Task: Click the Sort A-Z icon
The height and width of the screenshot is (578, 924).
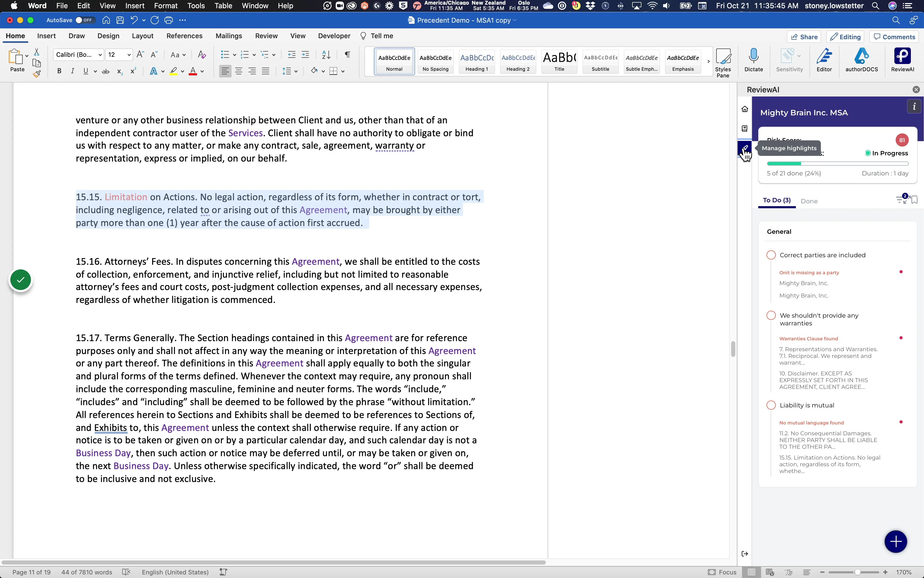Action: (x=326, y=55)
